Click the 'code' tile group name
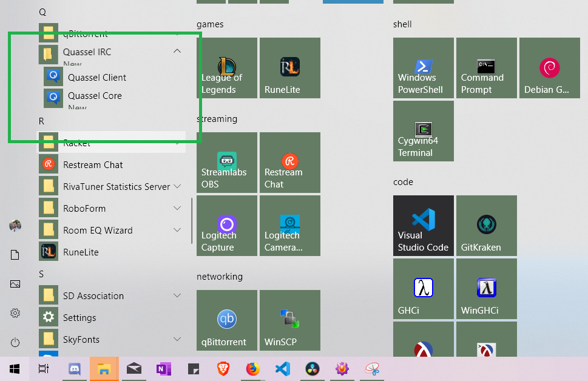 click(403, 182)
